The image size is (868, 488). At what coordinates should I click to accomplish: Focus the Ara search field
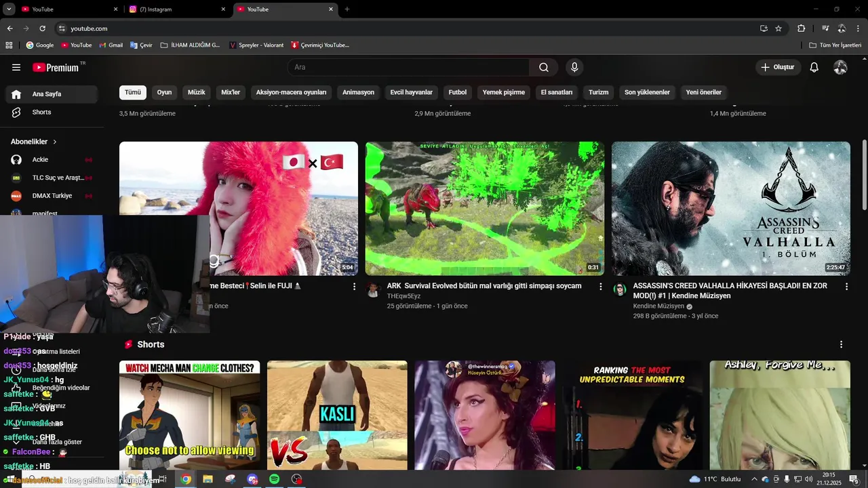point(408,67)
